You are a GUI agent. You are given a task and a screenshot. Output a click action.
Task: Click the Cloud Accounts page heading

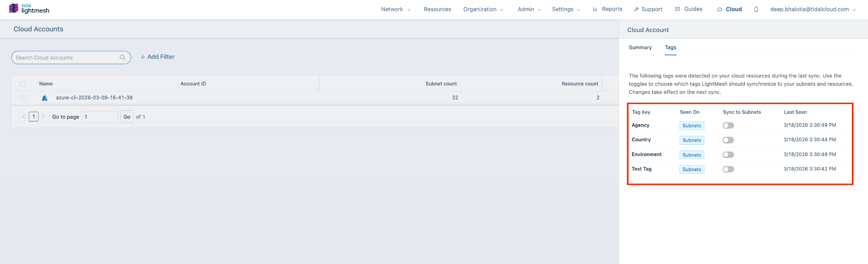point(38,29)
